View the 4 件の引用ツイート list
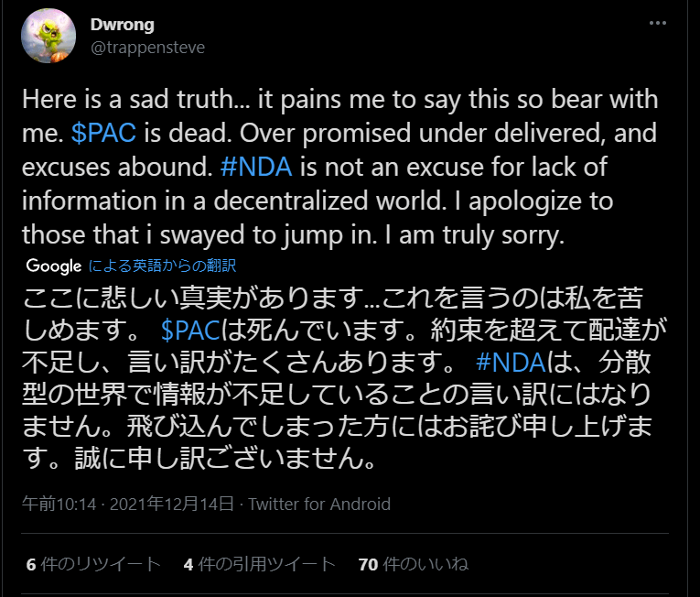This screenshot has width=700, height=597. click(x=259, y=564)
